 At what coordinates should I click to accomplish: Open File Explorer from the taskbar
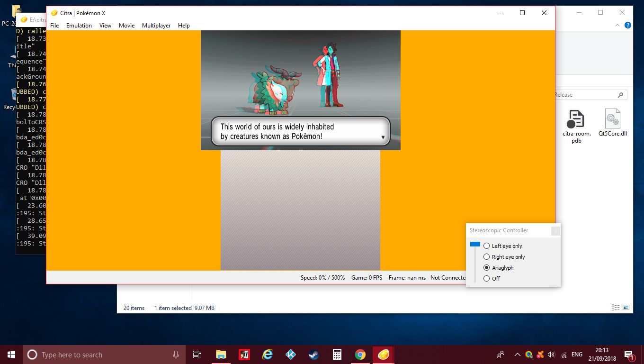(221, 355)
